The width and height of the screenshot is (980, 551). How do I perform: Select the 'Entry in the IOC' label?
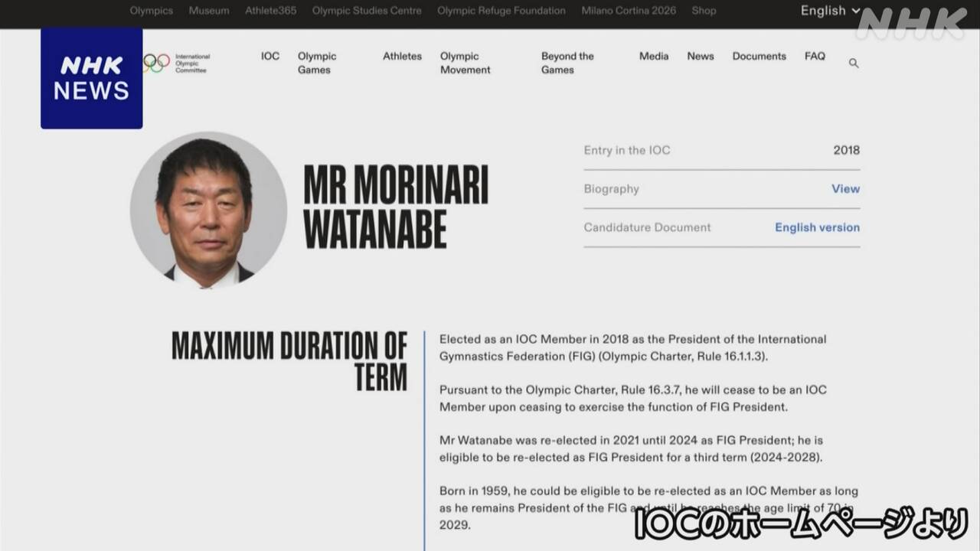[627, 150]
